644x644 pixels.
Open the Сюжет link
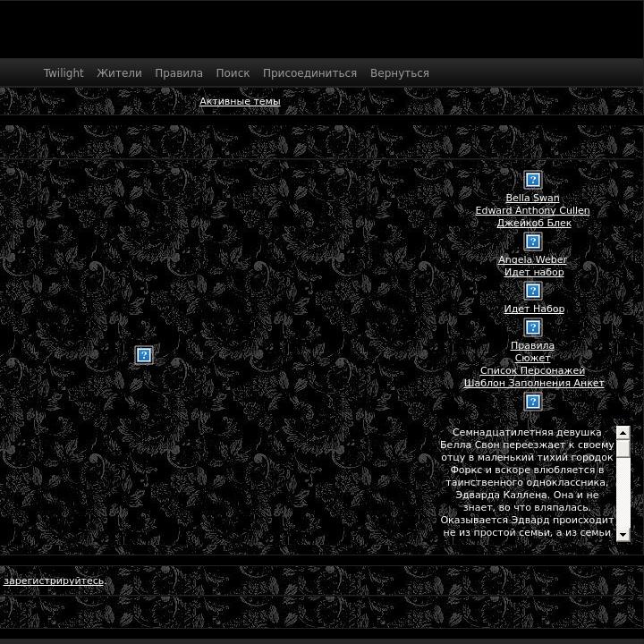click(532, 358)
